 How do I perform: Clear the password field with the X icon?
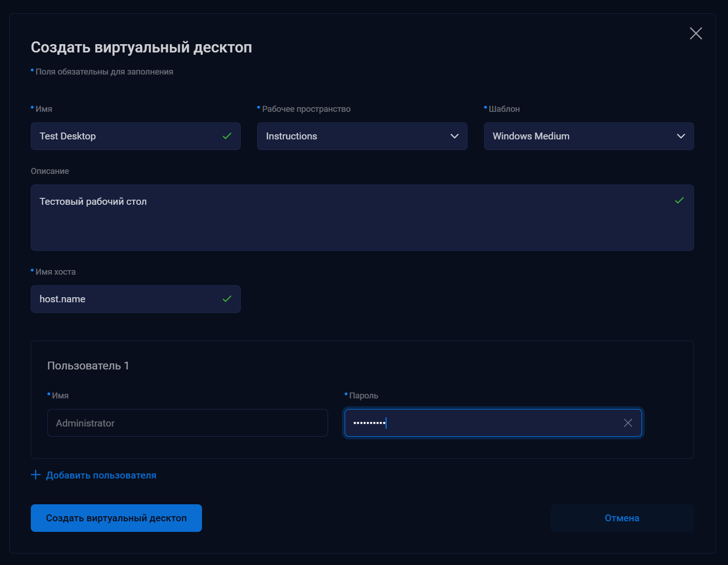coord(628,423)
